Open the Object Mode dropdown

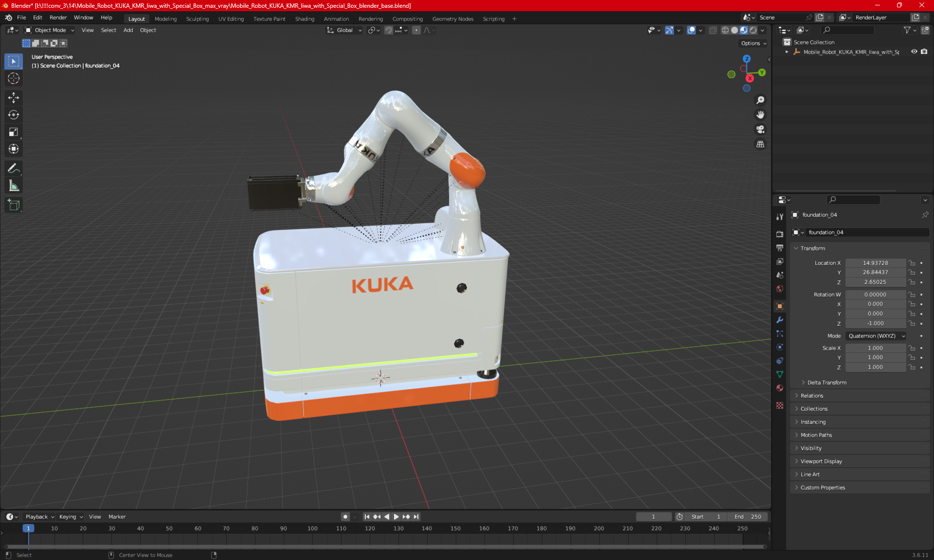pos(50,30)
